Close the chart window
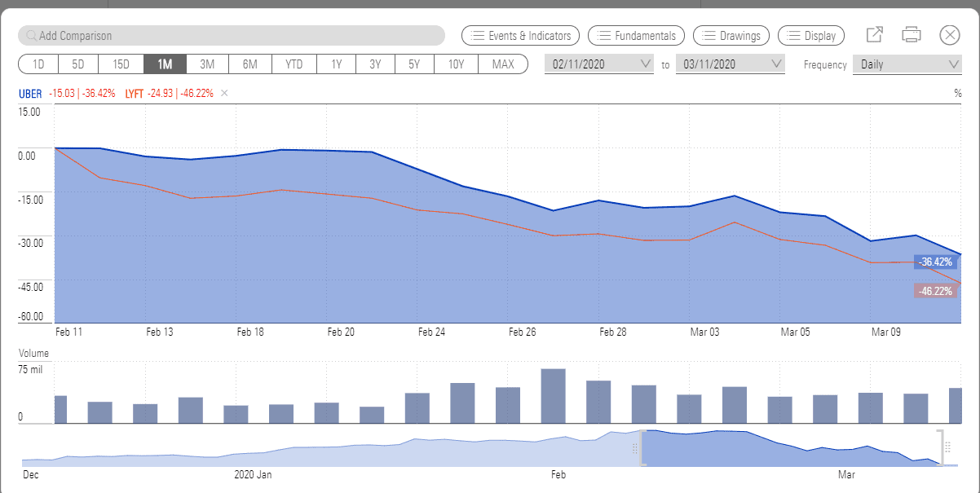Viewport: 980px width, 493px height. [x=950, y=35]
